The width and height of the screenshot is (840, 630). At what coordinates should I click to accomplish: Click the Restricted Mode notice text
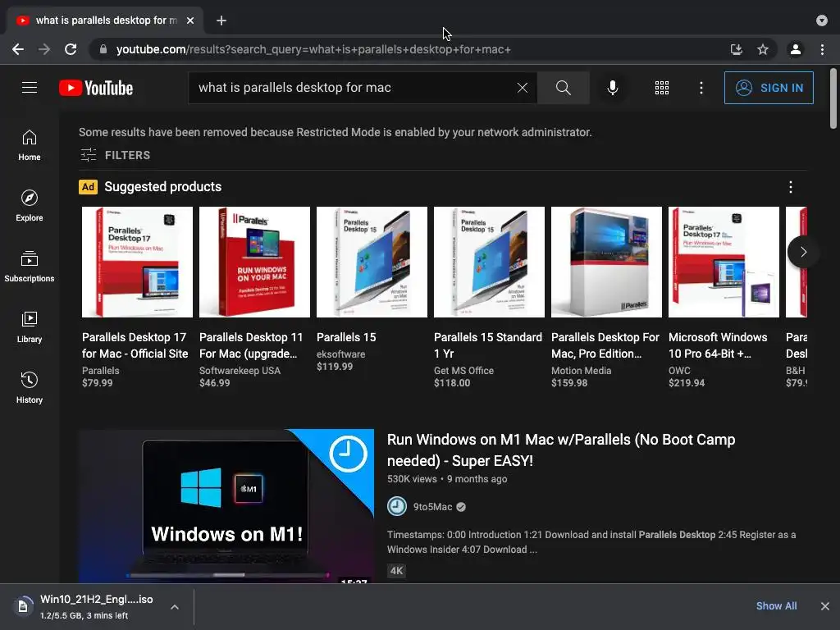point(336,132)
